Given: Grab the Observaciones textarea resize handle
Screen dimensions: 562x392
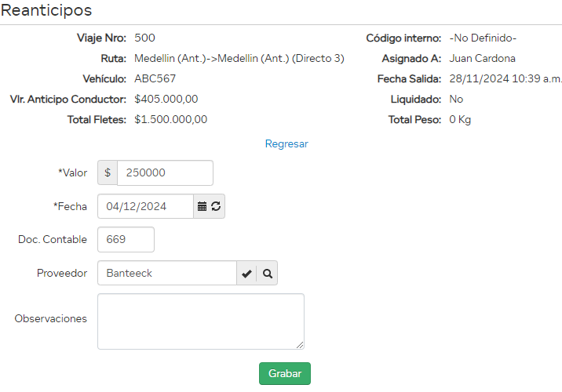Looking at the screenshot, I should pyautogui.click(x=299, y=344).
